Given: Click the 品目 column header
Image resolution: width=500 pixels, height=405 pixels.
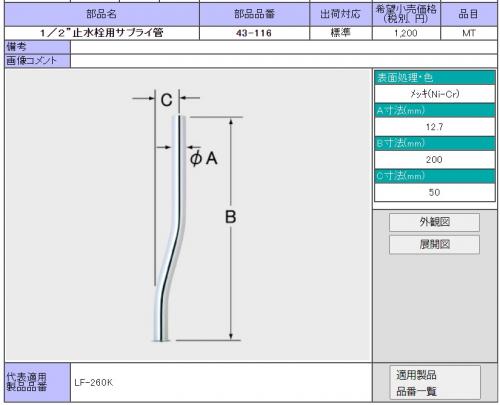Looking at the screenshot, I should click(x=469, y=14).
